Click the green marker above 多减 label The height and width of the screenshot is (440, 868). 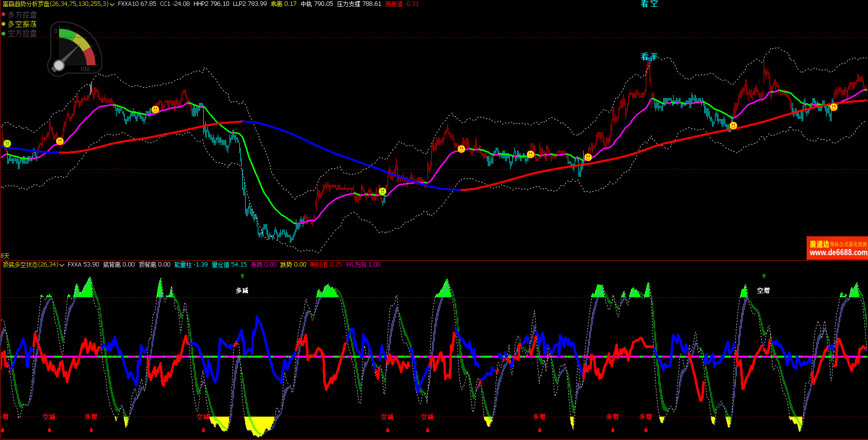point(242,276)
